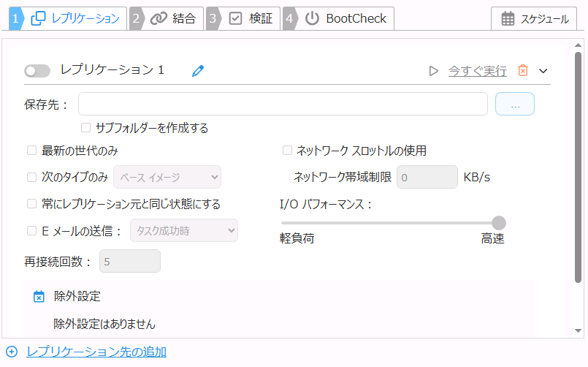
Task: Click the calendar icon beside 除外設定
Action: coord(39,297)
